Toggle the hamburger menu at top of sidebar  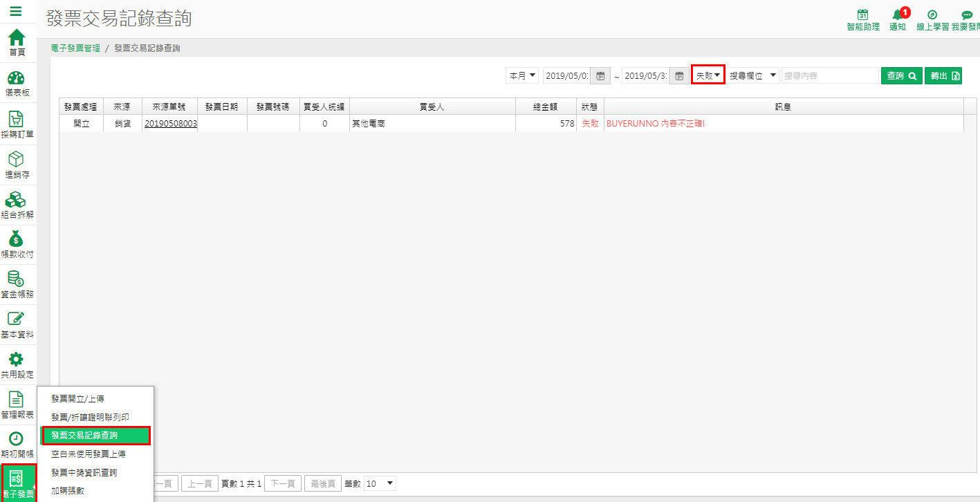(16, 12)
